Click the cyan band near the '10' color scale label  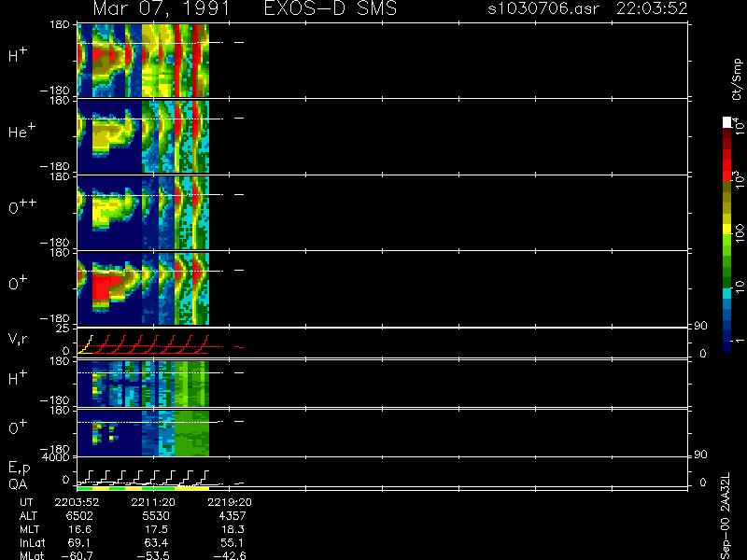(x=727, y=293)
